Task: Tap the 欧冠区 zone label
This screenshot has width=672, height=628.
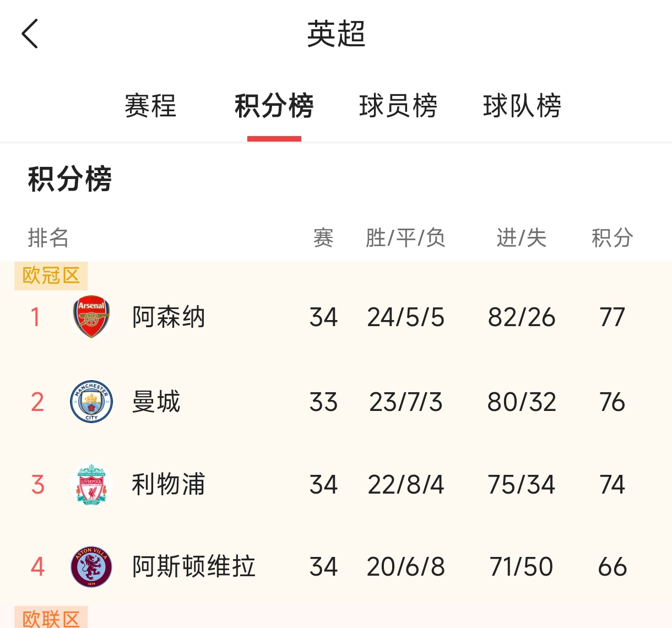Action: pos(51,275)
